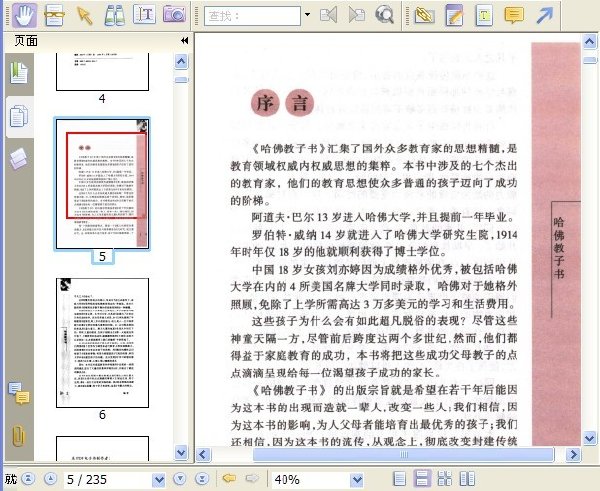
Task: Go forward to next view
Action: 252,478
